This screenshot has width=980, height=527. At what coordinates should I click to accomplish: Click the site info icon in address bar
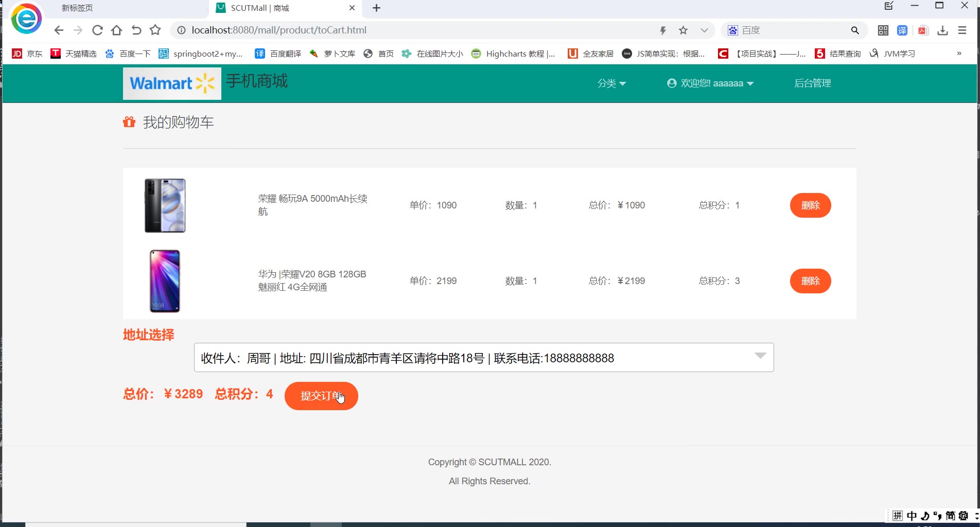[181, 30]
